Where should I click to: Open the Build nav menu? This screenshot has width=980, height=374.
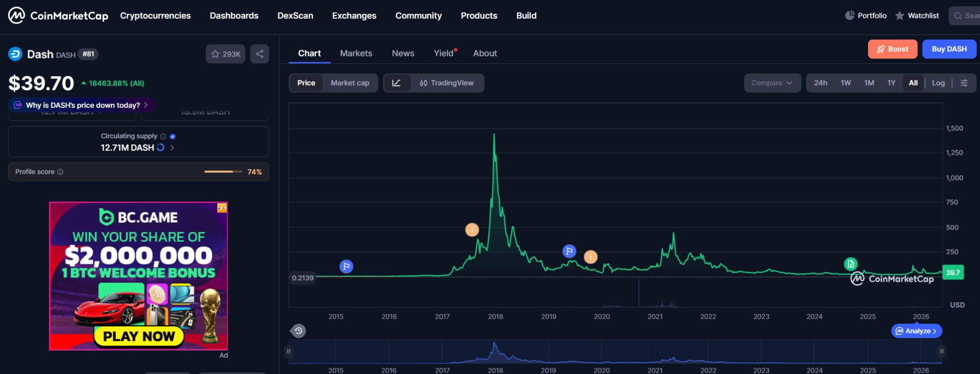coord(526,16)
